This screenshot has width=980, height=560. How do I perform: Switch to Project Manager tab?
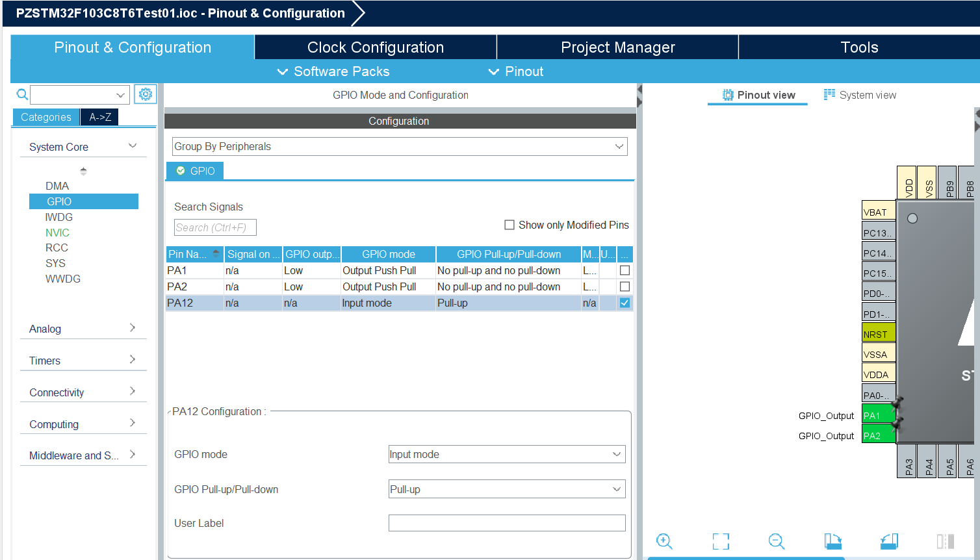[x=617, y=47]
